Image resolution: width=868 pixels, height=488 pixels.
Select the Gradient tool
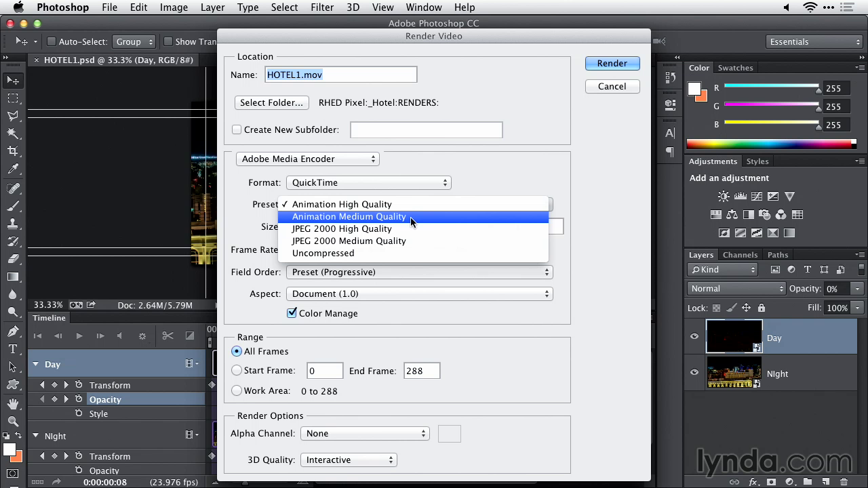pyautogui.click(x=13, y=277)
